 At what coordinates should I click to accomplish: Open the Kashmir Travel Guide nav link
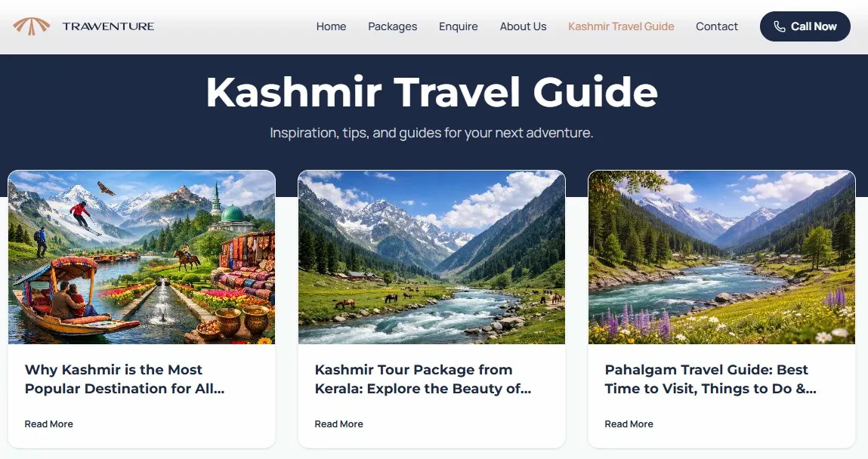pyautogui.click(x=621, y=26)
